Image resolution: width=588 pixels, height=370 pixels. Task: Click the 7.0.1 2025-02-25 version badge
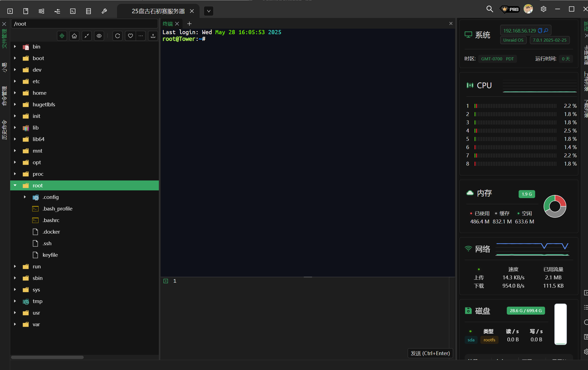(x=549, y=40)
